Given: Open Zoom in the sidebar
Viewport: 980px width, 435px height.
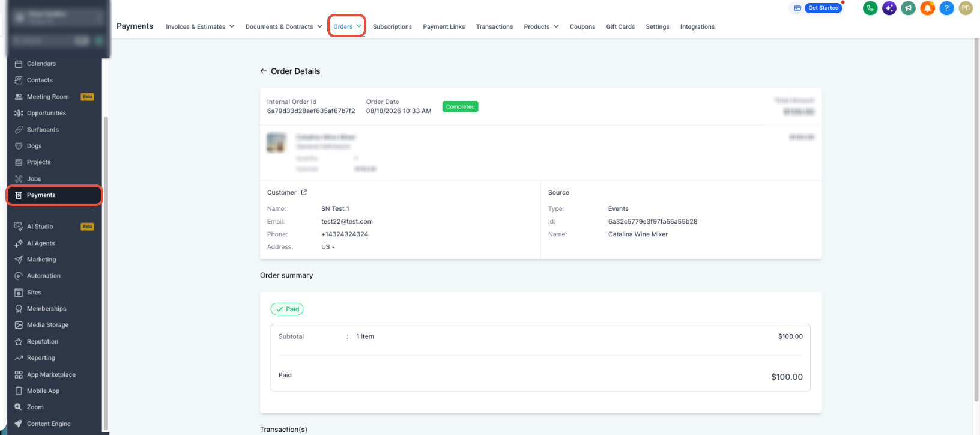Looking at the screenshot, I should tap(35, 407).
